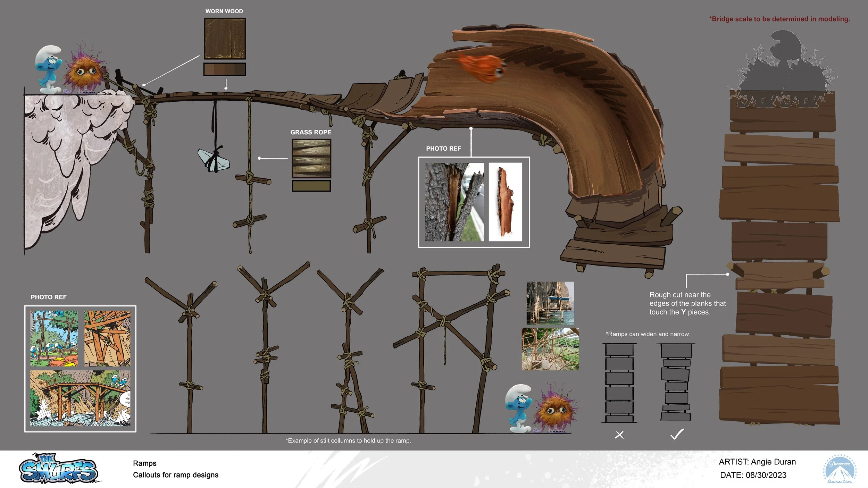
Task: Click the 'ARTIST: Angie Duran' credit
Action: 757,462
